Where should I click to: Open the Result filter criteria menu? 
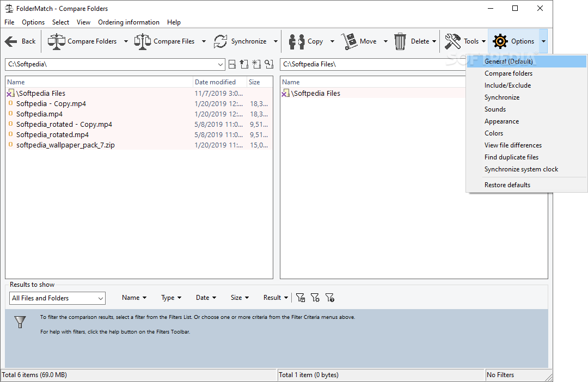point(275,298)
